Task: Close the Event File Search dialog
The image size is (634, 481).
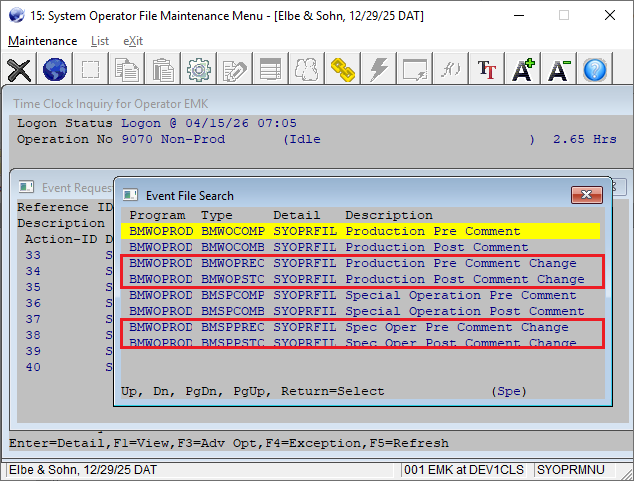Action: pos(585,195)
